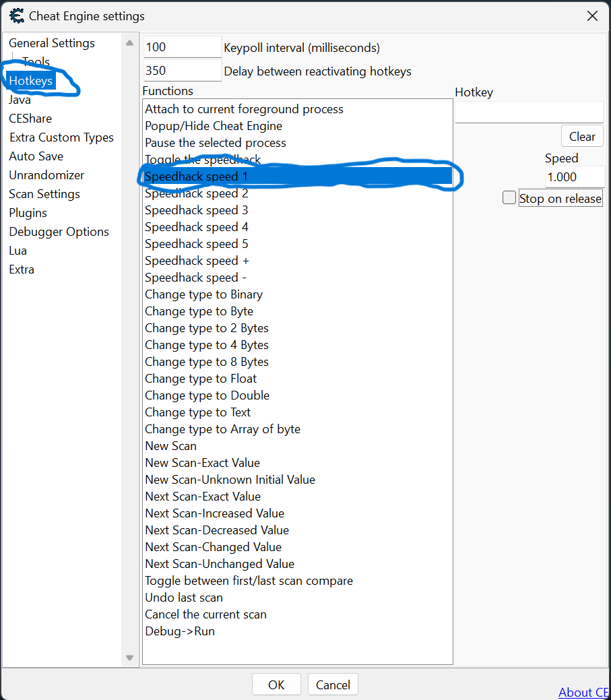Viewport: 611px width, 700px height.
Task: Click the Delay between reactivating hotkeys field
Action: coord(183,71)
